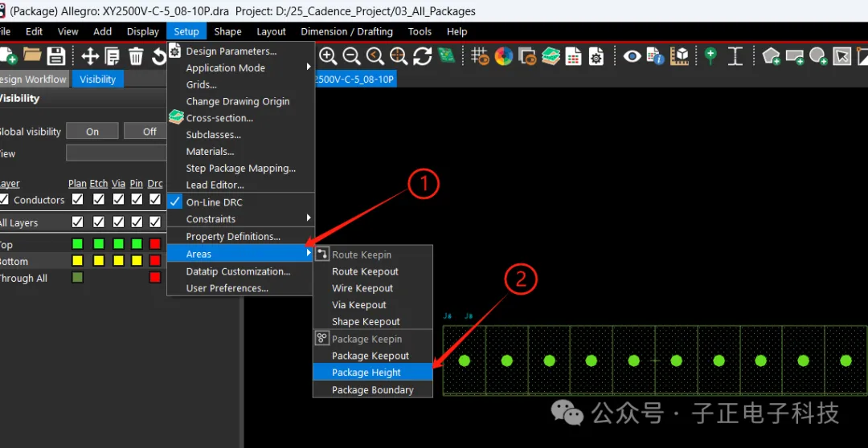868x448 pixels.
Task: Click the green Add Pin icon
Action: pos(711,56)
